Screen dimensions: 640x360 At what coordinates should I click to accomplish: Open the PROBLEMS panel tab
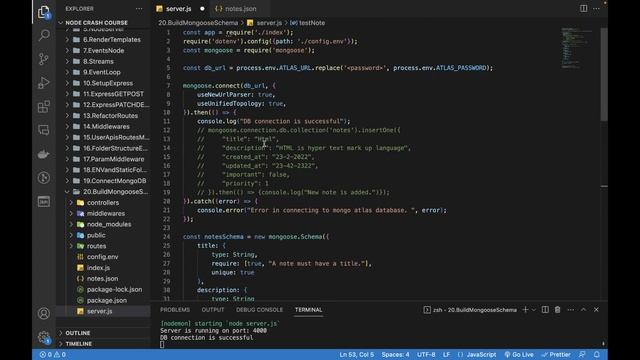(x=175, y=310)
